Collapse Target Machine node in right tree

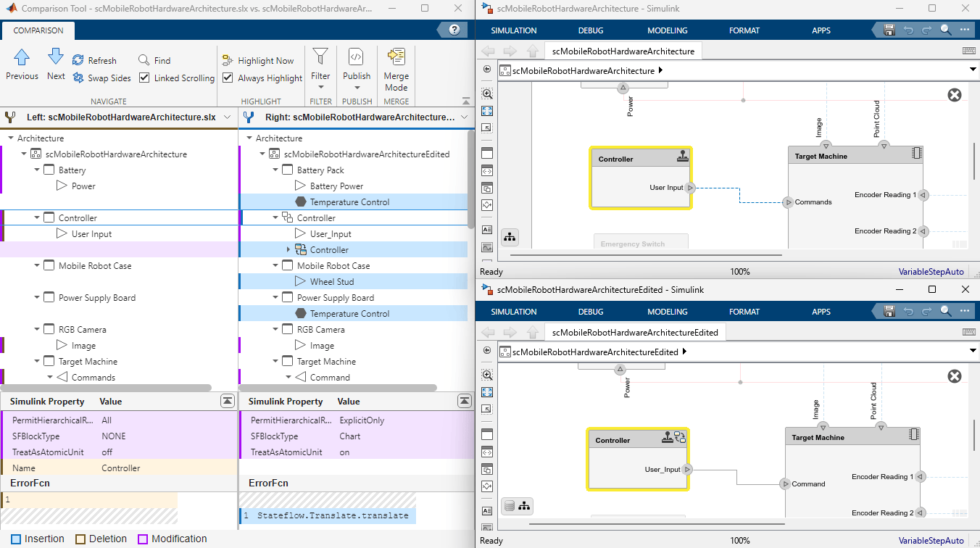[x=276, y=361]
